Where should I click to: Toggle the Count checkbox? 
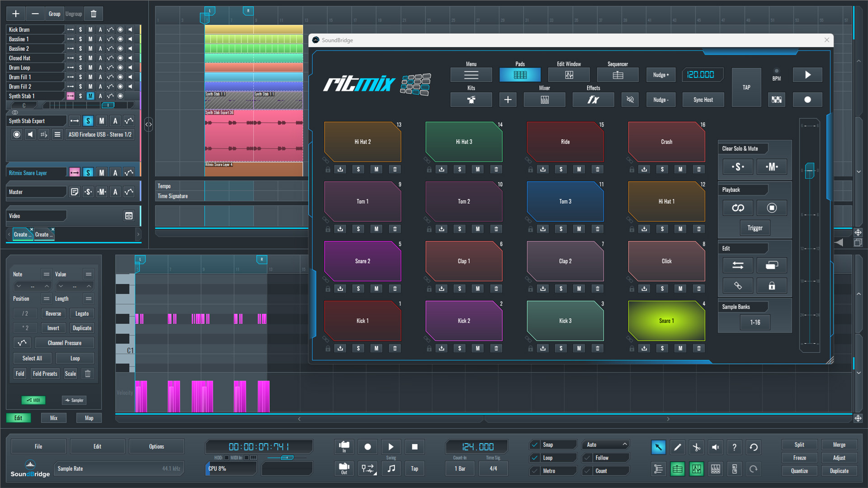(587, 471)
